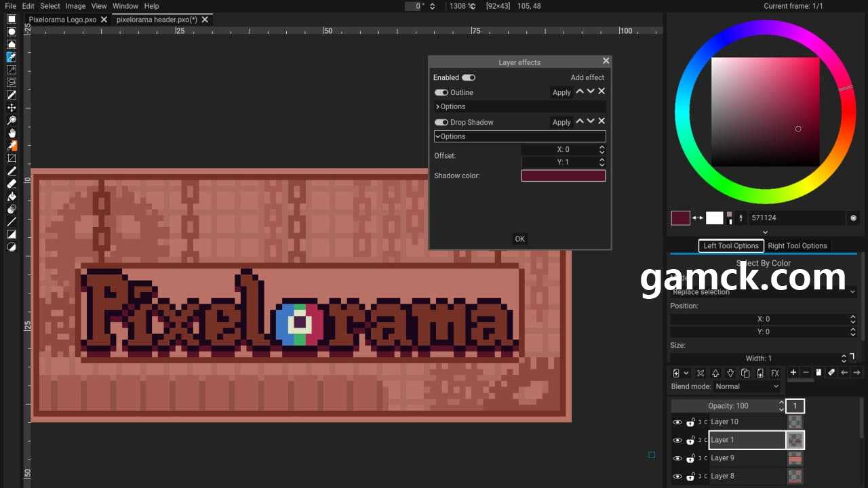Click OK in Layer effects dialog
This screenshot has height=488, width=868.
point(519,239)
